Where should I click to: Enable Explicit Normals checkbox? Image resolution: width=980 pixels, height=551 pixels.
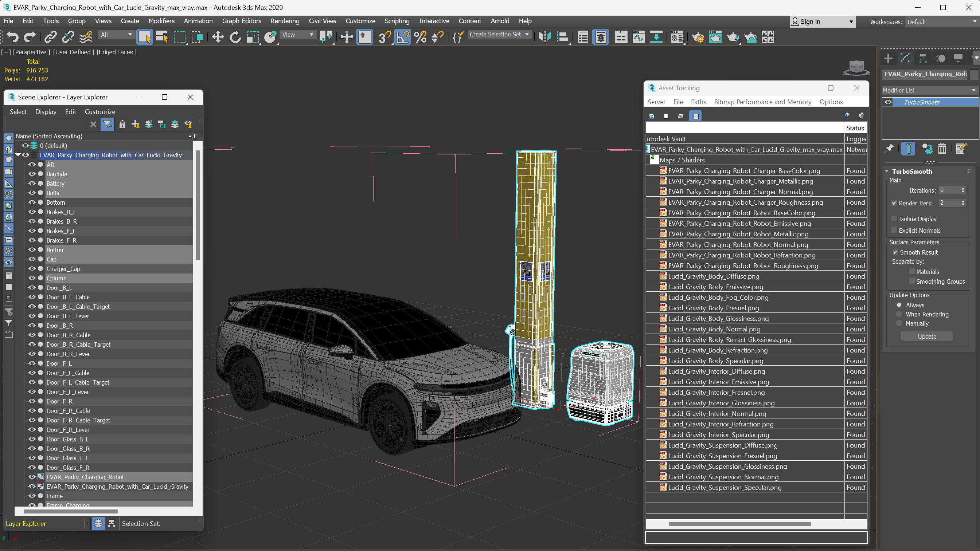894,231
